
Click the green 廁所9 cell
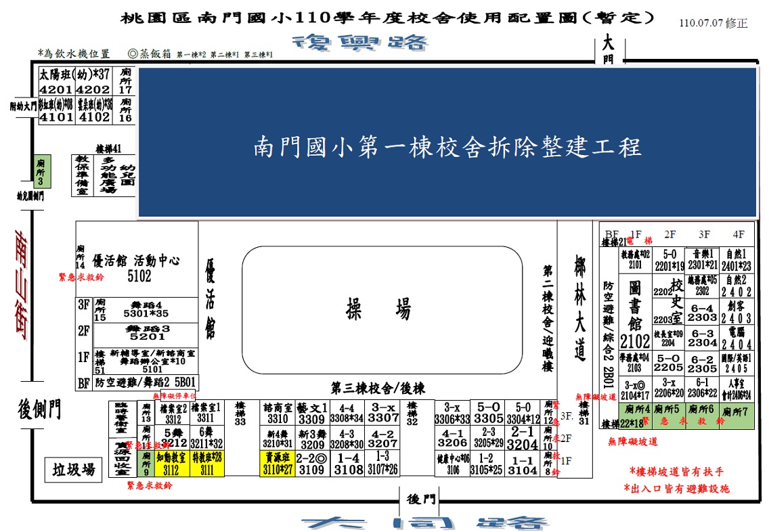point(146,463)
